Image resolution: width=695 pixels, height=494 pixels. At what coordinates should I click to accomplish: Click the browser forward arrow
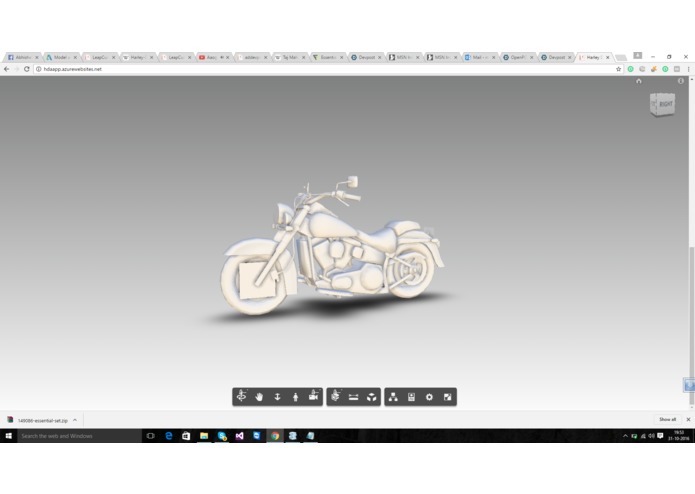17,69
